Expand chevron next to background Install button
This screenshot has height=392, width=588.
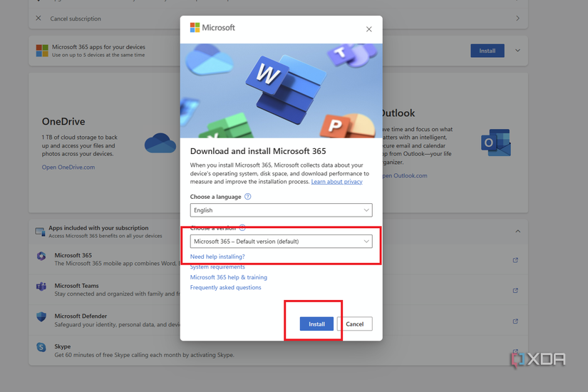coord(517,51)
